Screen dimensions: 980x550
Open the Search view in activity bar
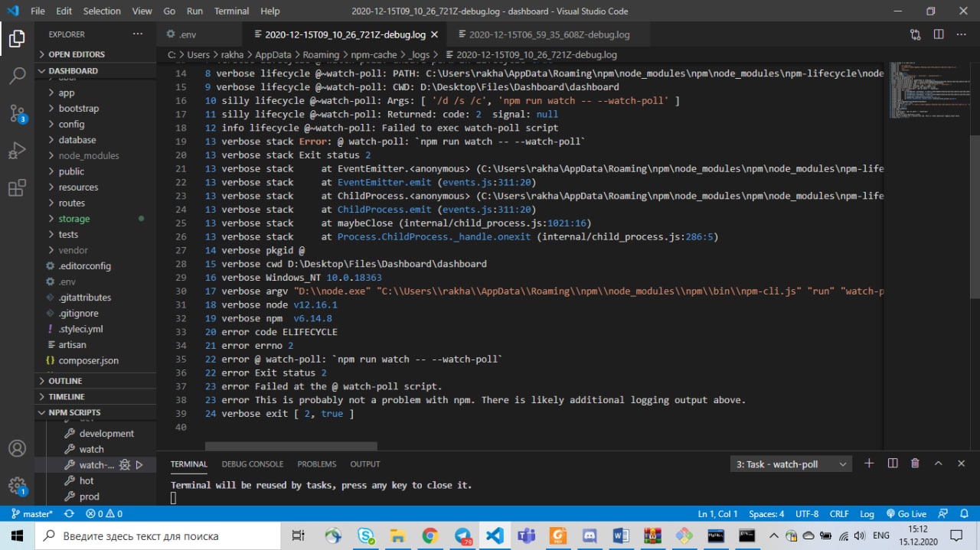coord(17,76)
